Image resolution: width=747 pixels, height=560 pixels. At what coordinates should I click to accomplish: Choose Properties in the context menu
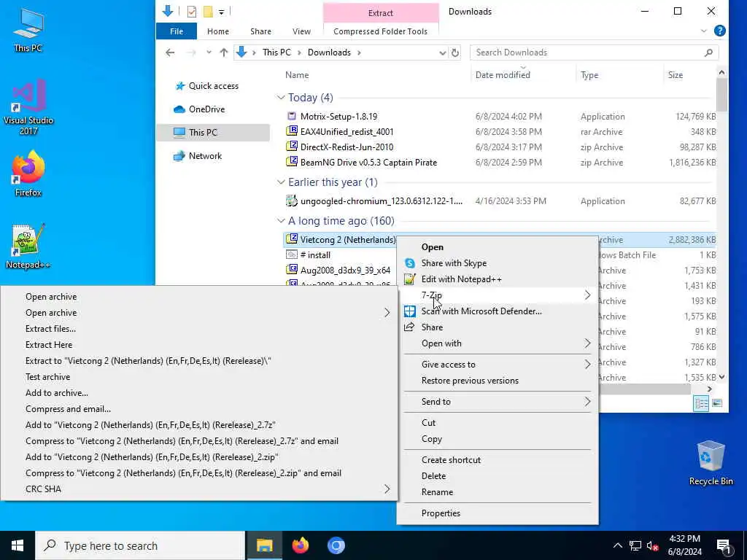[498, 513]
